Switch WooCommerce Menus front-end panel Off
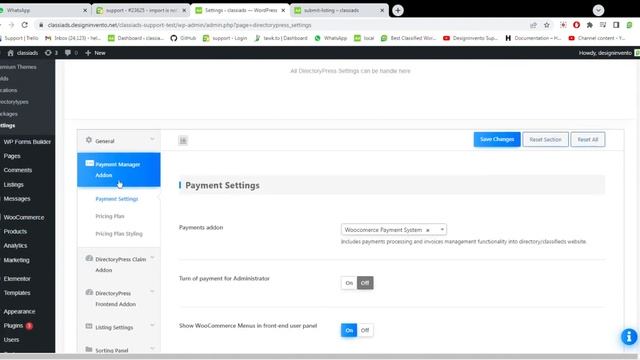The height and width of the screenshot is (360, 640). point(365,330)
